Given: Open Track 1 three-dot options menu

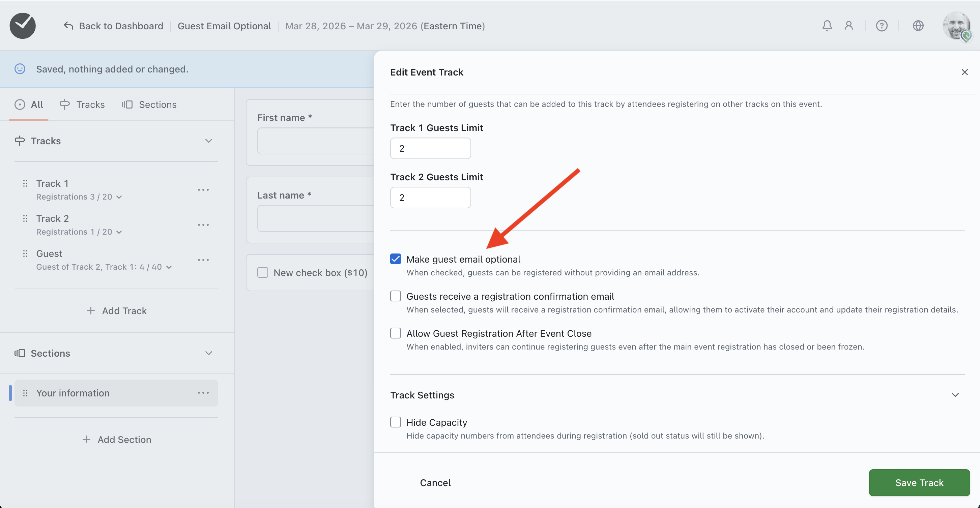Looking at the screenshot, I should (203, 190).
